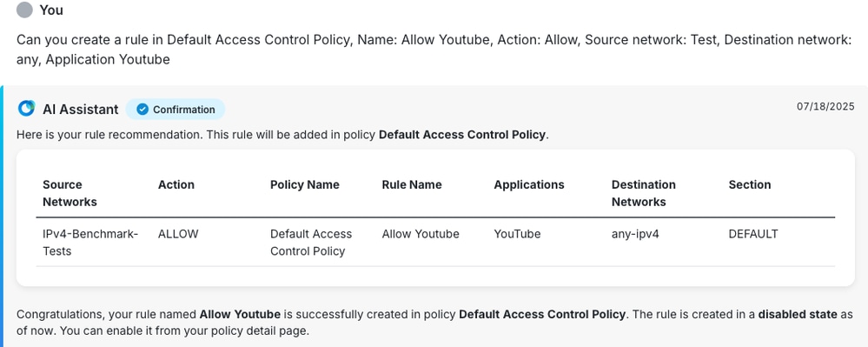Select the ALLOW cell

click(178, 234)
